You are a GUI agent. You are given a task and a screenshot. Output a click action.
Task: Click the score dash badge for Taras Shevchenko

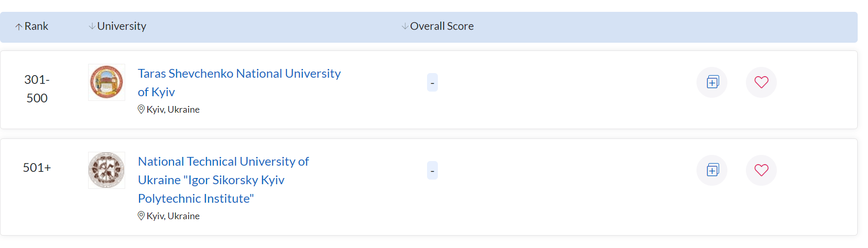coord(432,82)
